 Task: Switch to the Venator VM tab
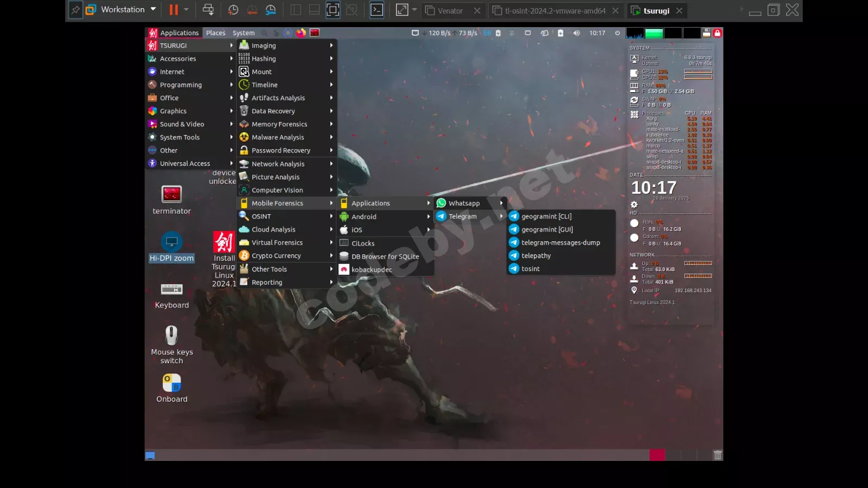pos(449,10)
